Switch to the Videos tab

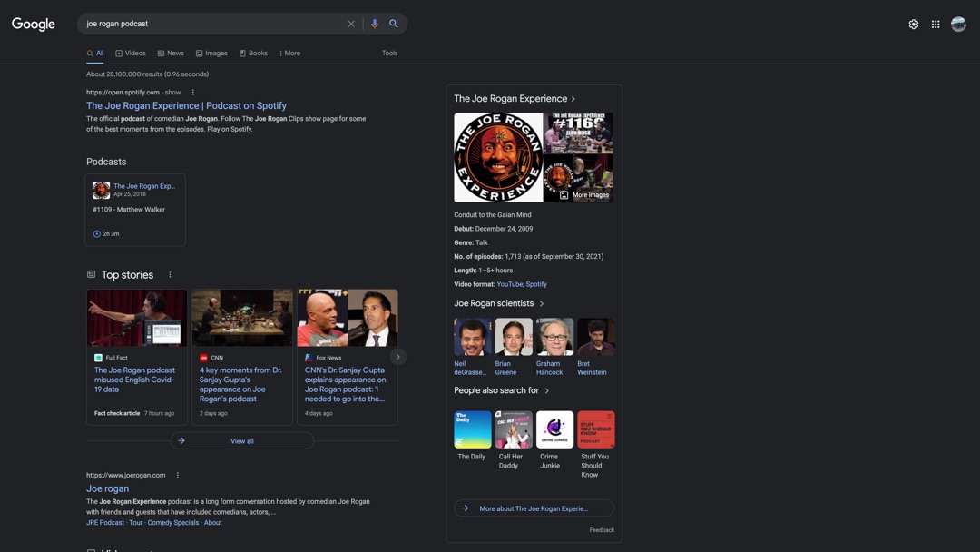coord(131,54)
